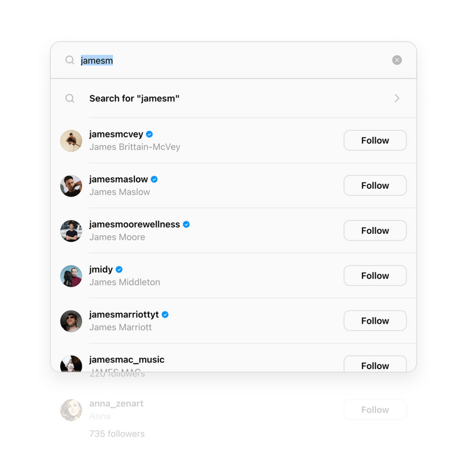Select the jamesmoorewellness username text
467x476 pixels.
(x=134, y=223)
